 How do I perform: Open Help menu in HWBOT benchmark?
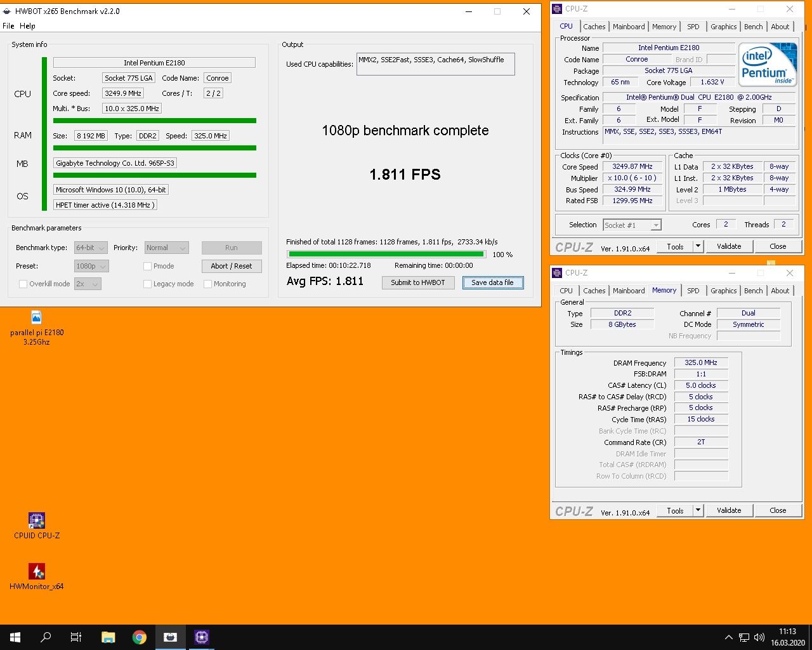pos(27,26)
